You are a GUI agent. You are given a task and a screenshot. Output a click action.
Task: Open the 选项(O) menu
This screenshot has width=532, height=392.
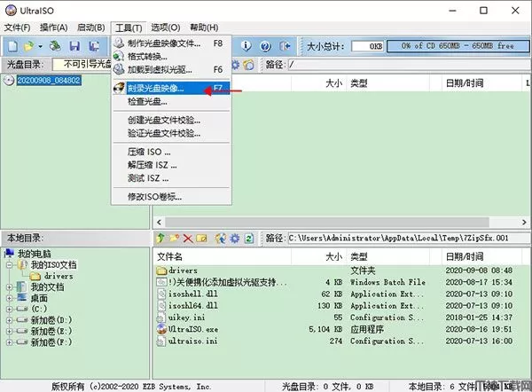(x=166, y=27)
